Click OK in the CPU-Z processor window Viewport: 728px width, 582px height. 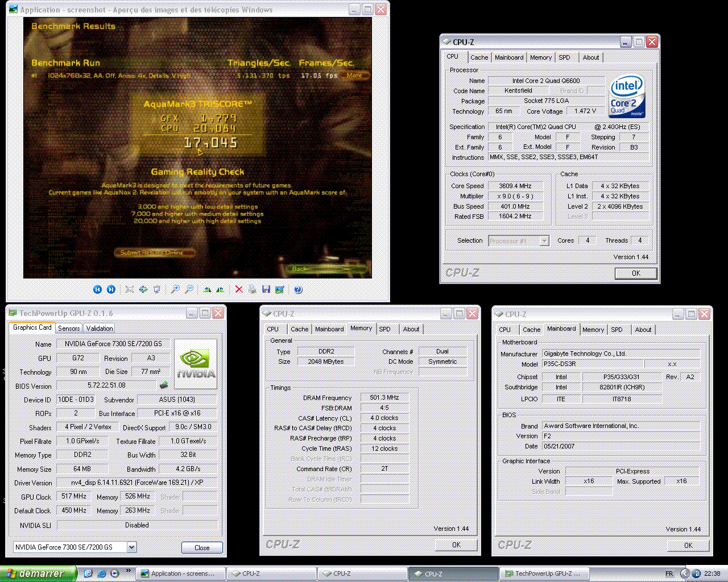636,273
